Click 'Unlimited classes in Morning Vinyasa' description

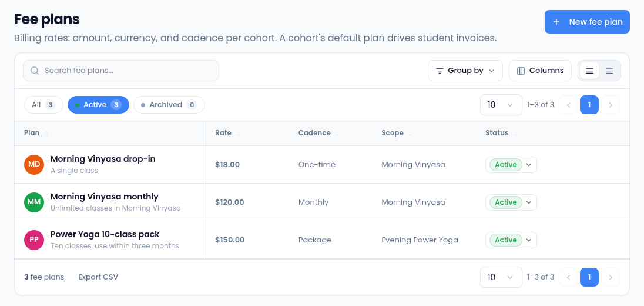pos(116,208)
